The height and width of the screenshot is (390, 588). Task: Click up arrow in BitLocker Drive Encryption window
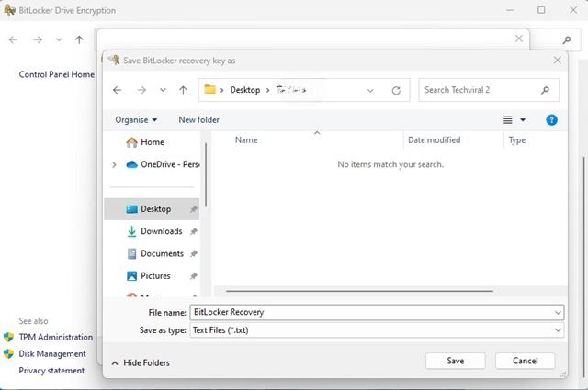79,39
